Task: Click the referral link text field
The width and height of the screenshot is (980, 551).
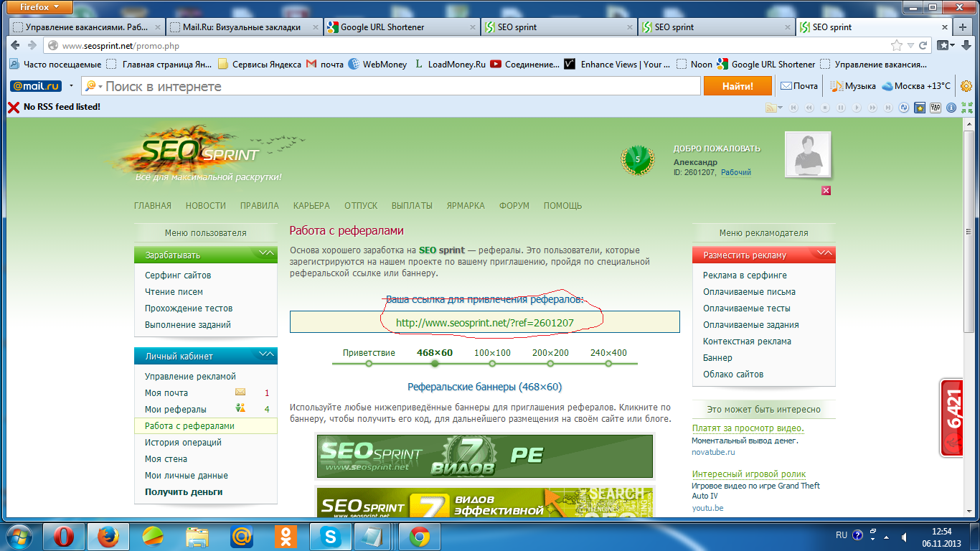Action: click(x=484, y=322)
